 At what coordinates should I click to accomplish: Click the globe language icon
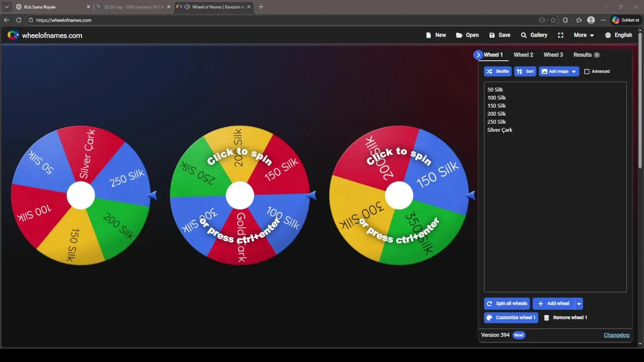pyautogui.click(x=608, y=35)
